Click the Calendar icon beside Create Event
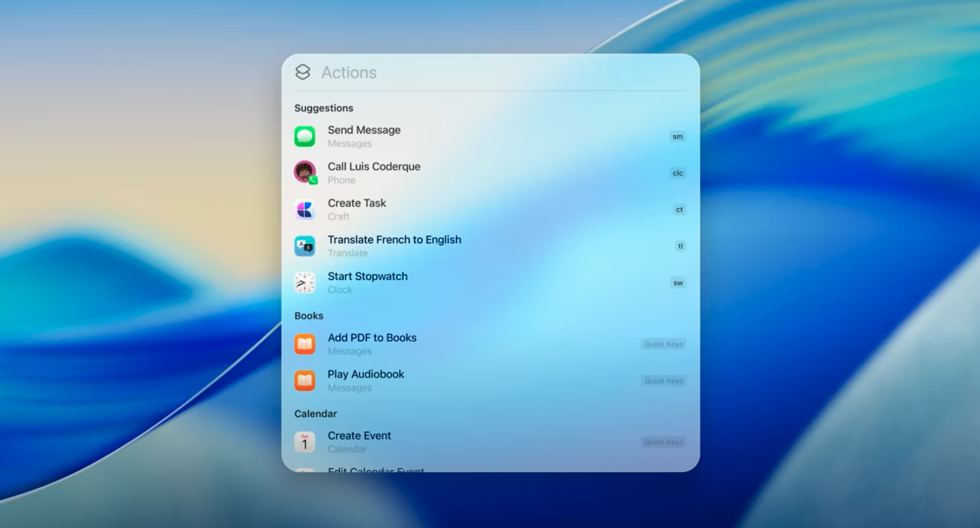980x528 pixels. [305, 442]
